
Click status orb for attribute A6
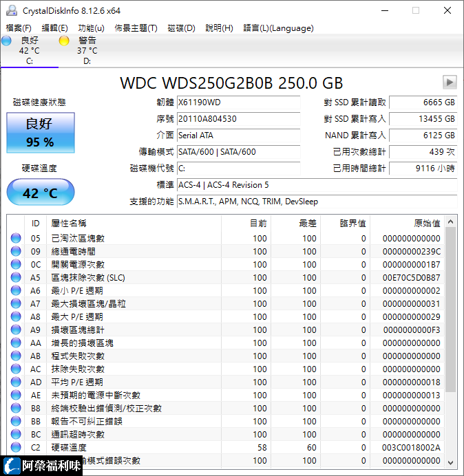click(x=16, y=290)
